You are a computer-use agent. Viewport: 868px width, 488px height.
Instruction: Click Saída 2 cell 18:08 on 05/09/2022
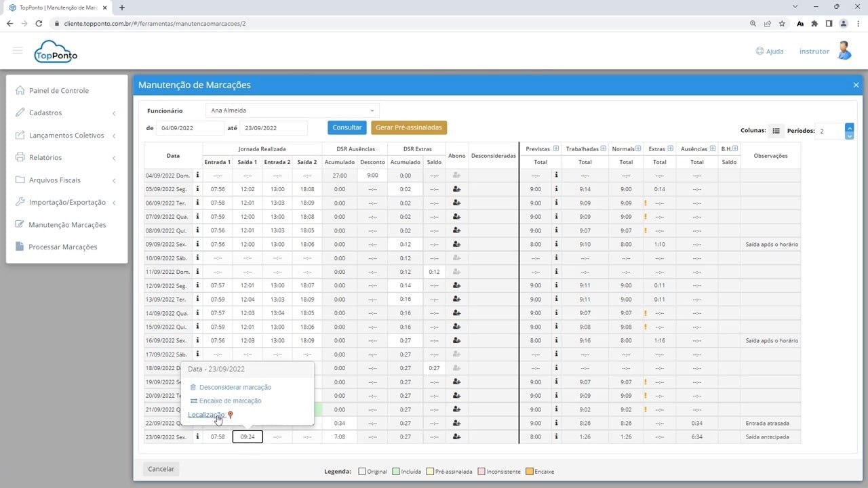307,189
